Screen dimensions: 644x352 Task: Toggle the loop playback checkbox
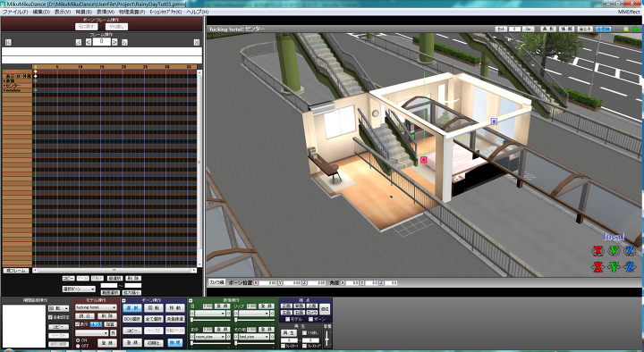(304, 332)
